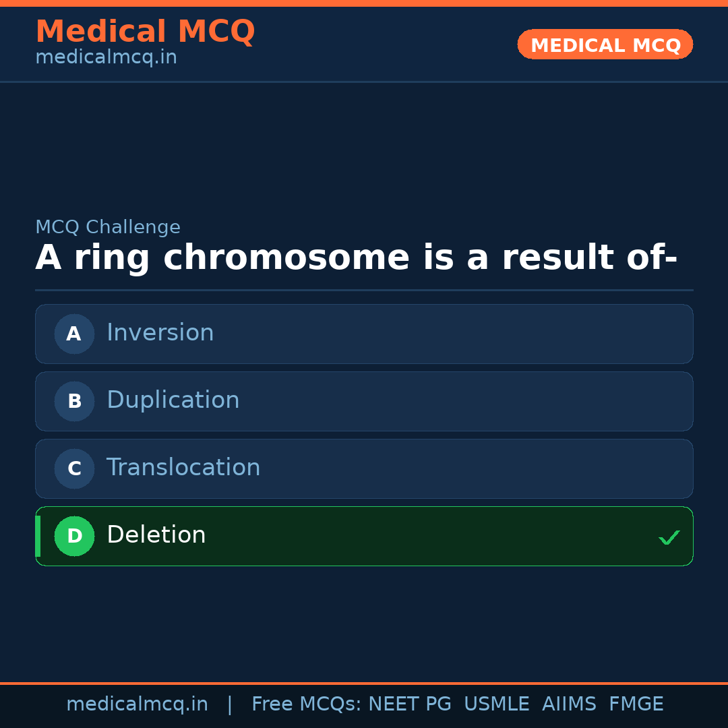This screenshot has width=728, height=728.
Task: Click the orange MEDICAL MCQ badge
Action: (605, 44)
